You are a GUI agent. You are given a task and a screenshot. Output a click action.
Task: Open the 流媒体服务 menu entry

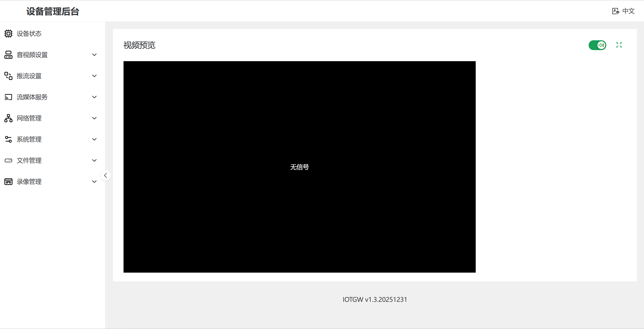pos(32,97)
